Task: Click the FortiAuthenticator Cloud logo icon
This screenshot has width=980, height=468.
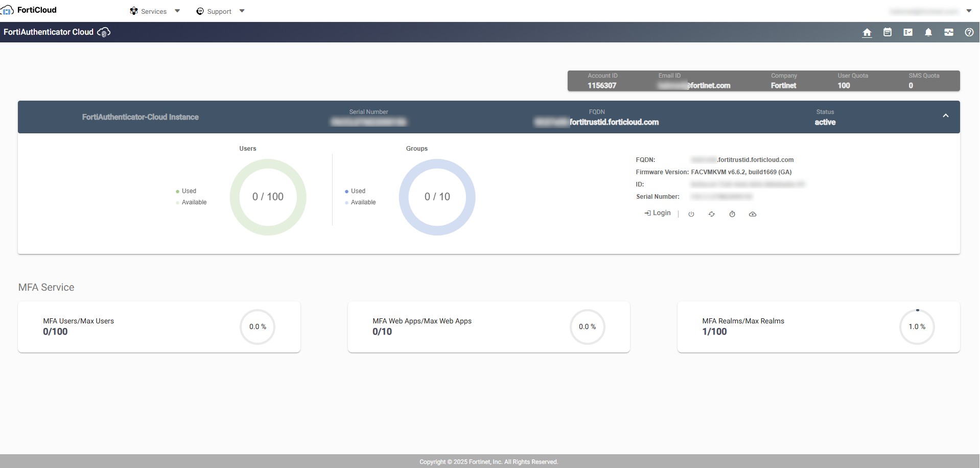Action: point(104,32)
